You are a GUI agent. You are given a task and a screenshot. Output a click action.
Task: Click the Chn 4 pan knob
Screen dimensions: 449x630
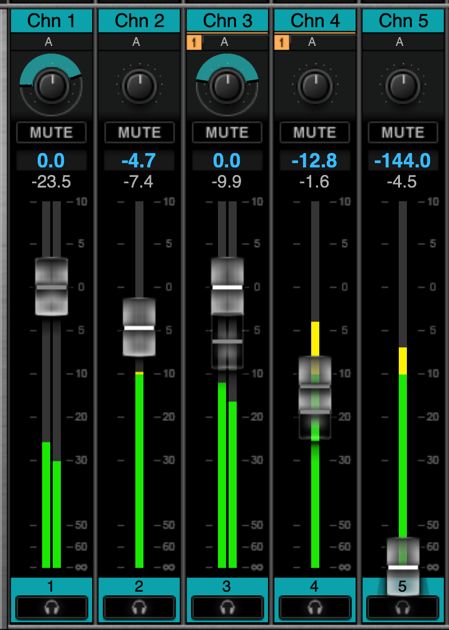(315, 86)
